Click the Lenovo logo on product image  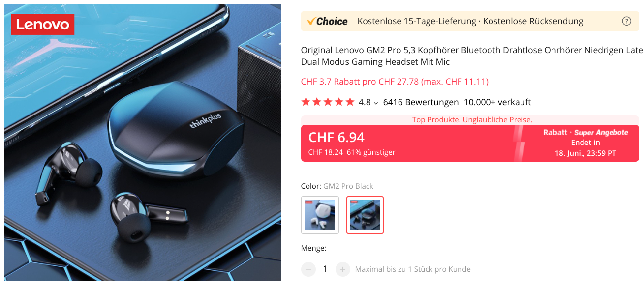(43, 25)
